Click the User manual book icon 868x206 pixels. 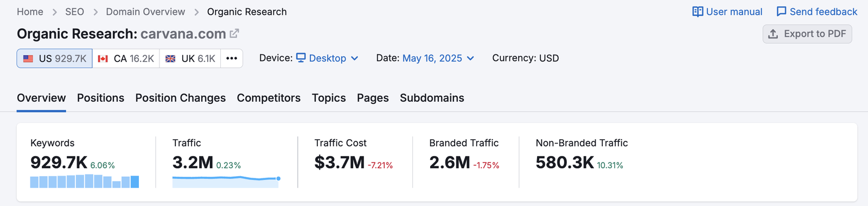pos(698,12)
